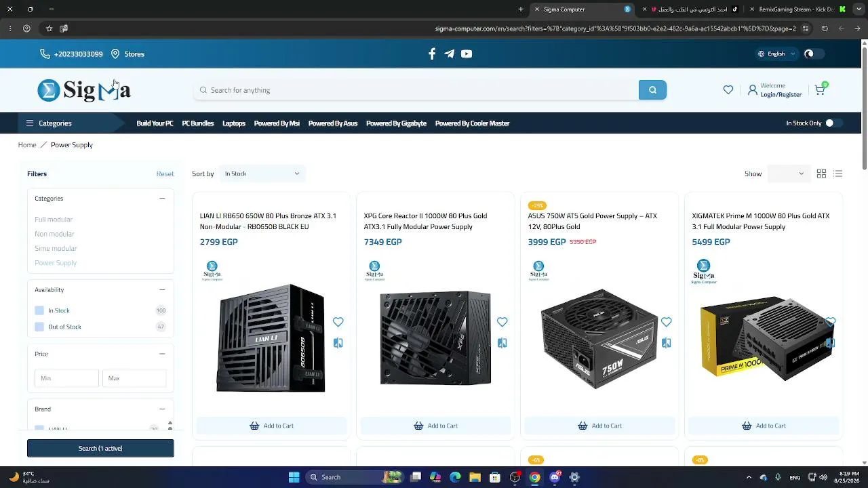Image resolution: width=868 pixels, height=488 pixels.
Task: Add ASUS 750W ATS Gold to cart
Action: point(599,426)
